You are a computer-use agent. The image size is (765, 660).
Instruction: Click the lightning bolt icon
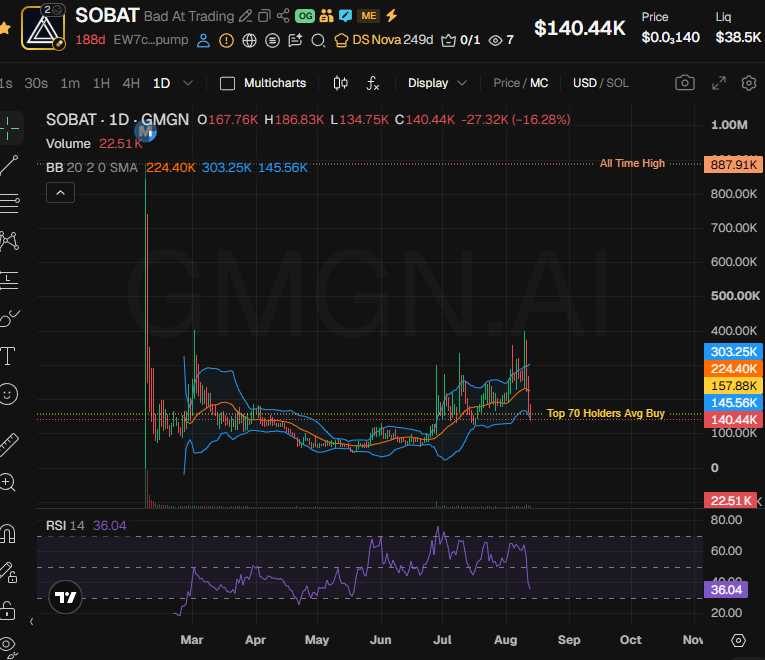tap(391, 16)
